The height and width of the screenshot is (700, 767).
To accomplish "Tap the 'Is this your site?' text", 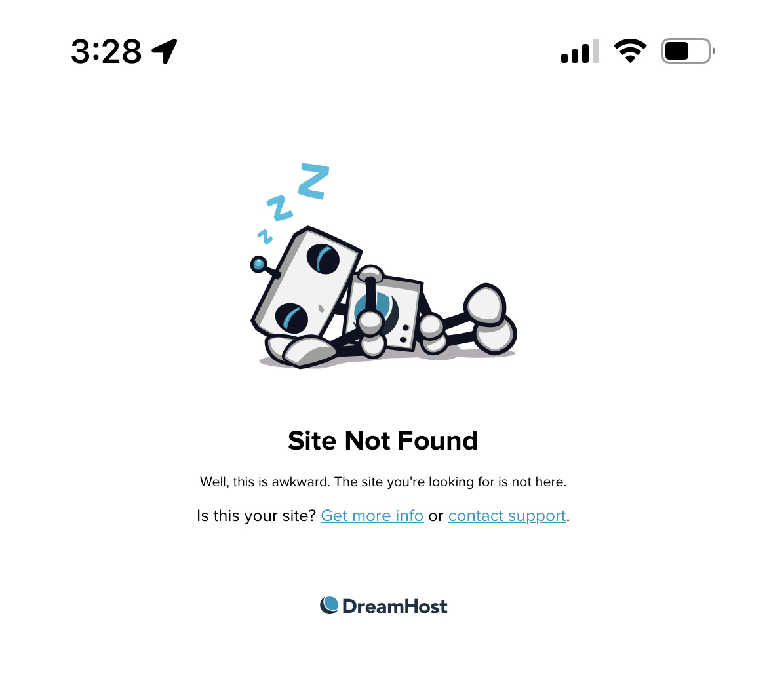I will pos(256,516).
